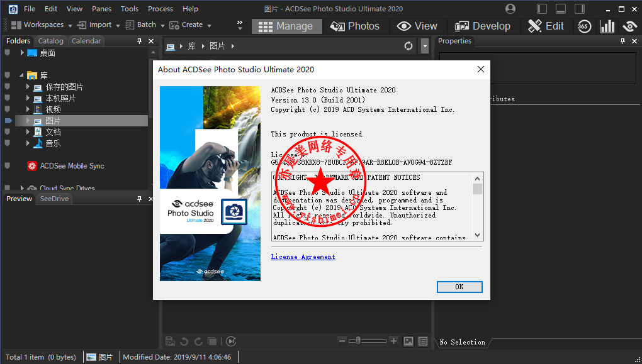Expand the 桌面 tree node

tap(22, 53)
